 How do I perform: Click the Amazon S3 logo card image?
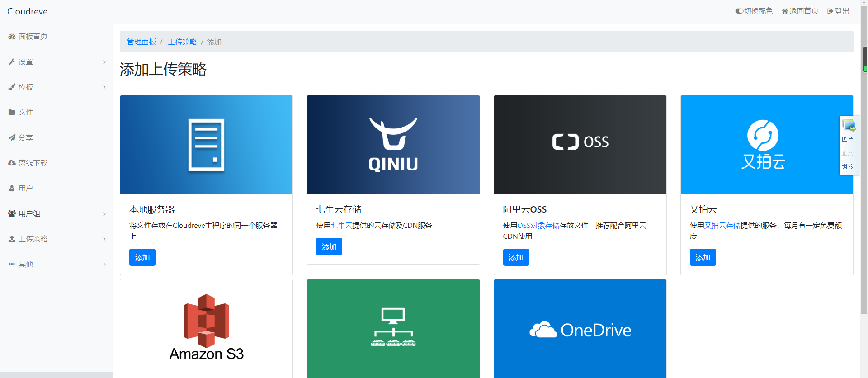pyautogui.click(x=206, y=329)
